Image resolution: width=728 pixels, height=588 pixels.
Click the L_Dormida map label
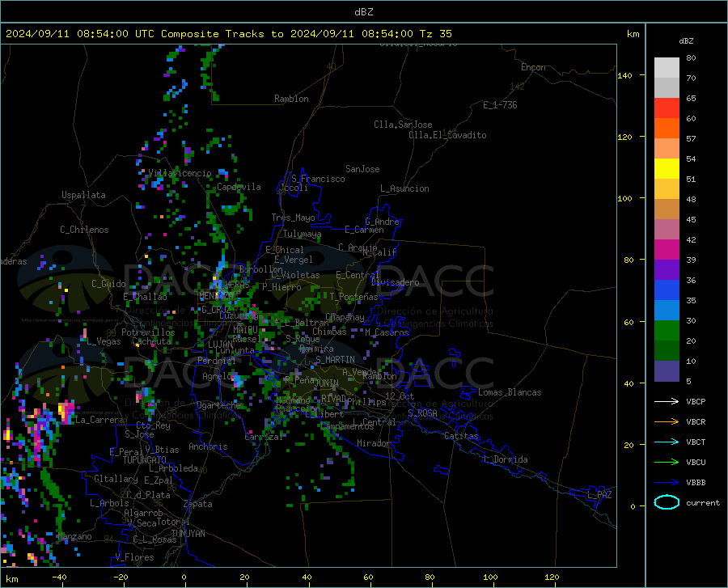click(x=505, y=459)
